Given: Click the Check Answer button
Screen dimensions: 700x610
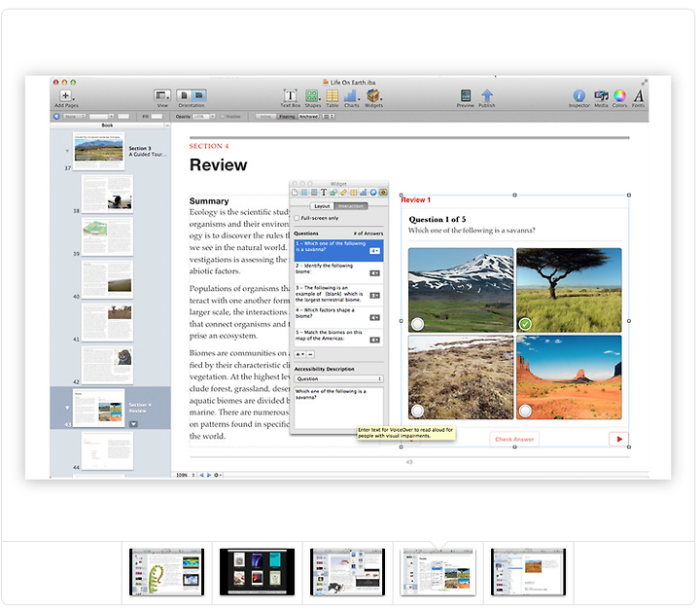Looking at the screenshot, I should pos(514,440).
